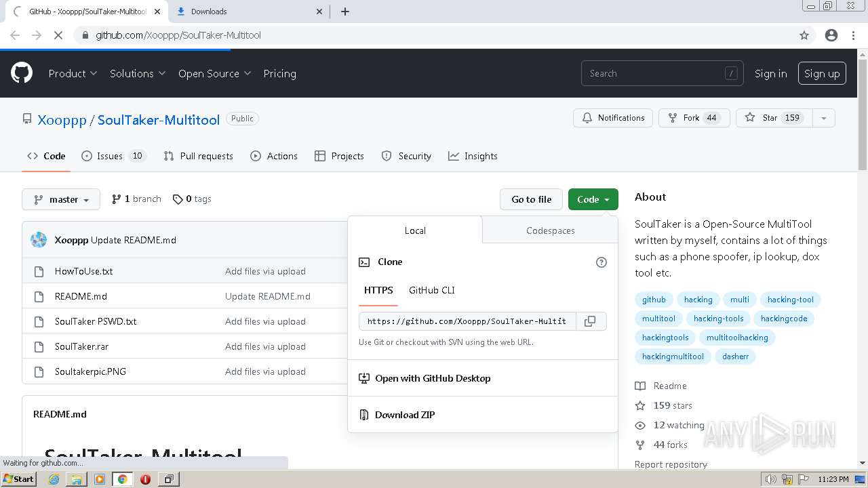Click the slash shortcut icon in Search

(x=731, y=73)
